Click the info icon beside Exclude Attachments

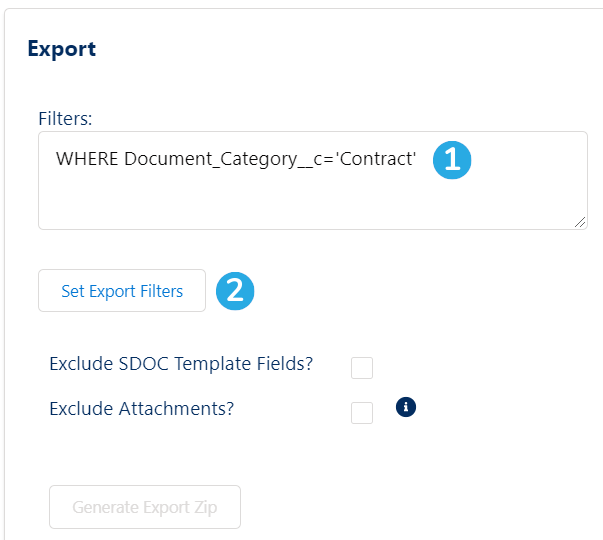click(x=406, y=407)
